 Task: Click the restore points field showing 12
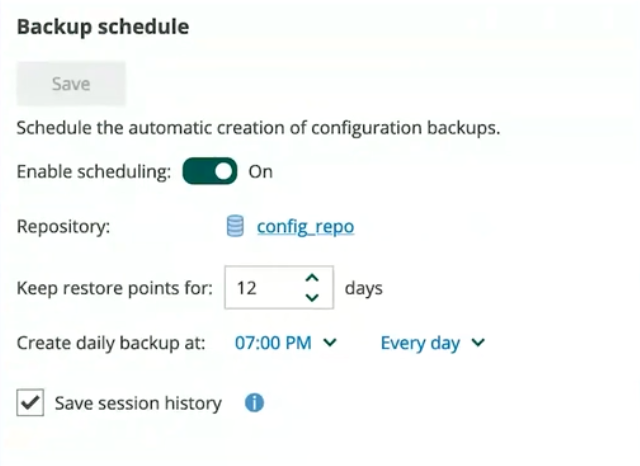point(279,288)
